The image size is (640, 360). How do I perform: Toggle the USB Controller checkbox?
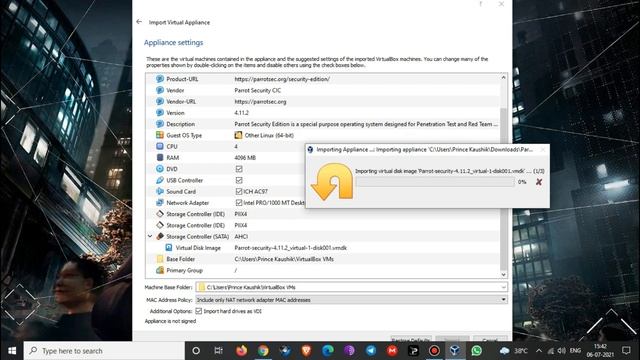point(239,180)
